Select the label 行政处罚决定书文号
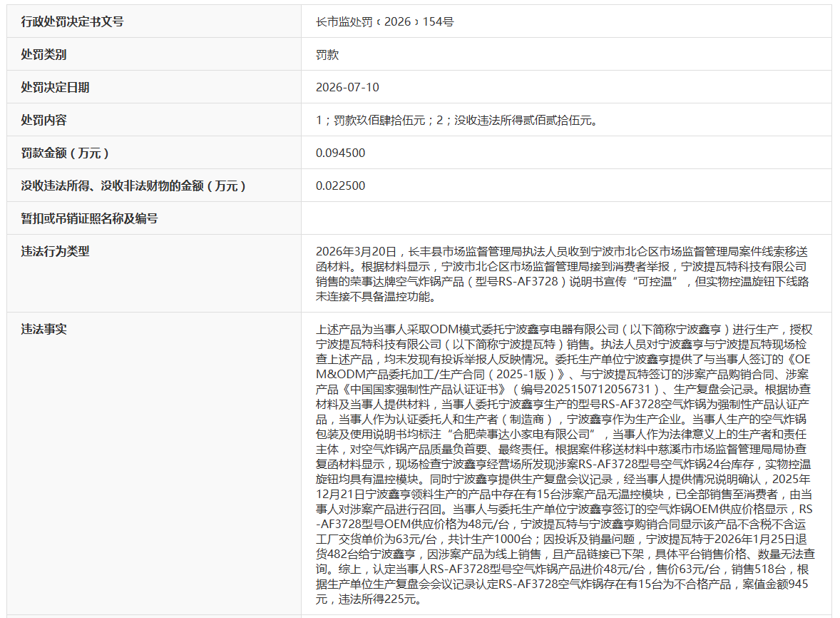 click(x=72, y=22)
